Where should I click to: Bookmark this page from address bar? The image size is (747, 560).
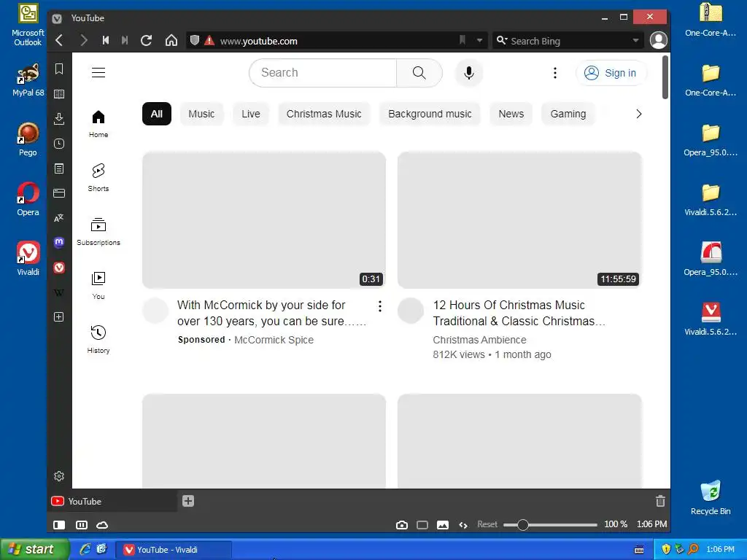tap(462, 41)
